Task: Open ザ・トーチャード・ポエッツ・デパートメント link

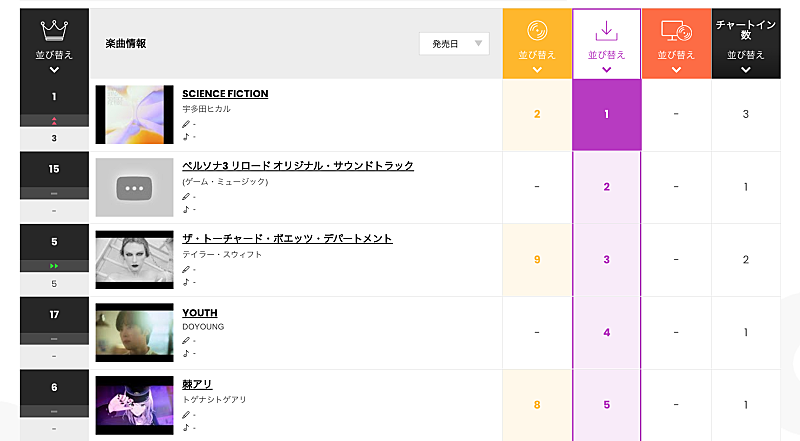Action: coord(287,239)
